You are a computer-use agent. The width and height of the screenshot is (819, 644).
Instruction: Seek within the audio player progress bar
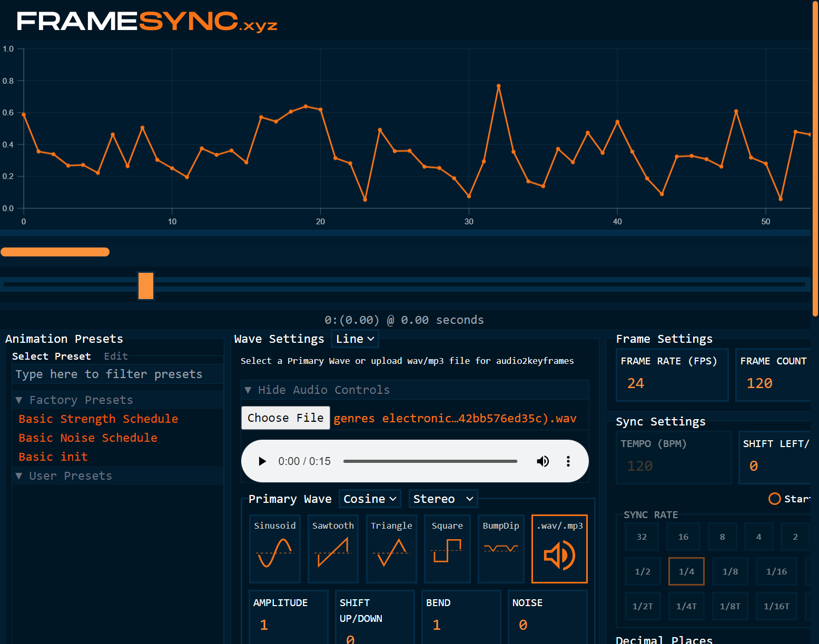[430, 461]
